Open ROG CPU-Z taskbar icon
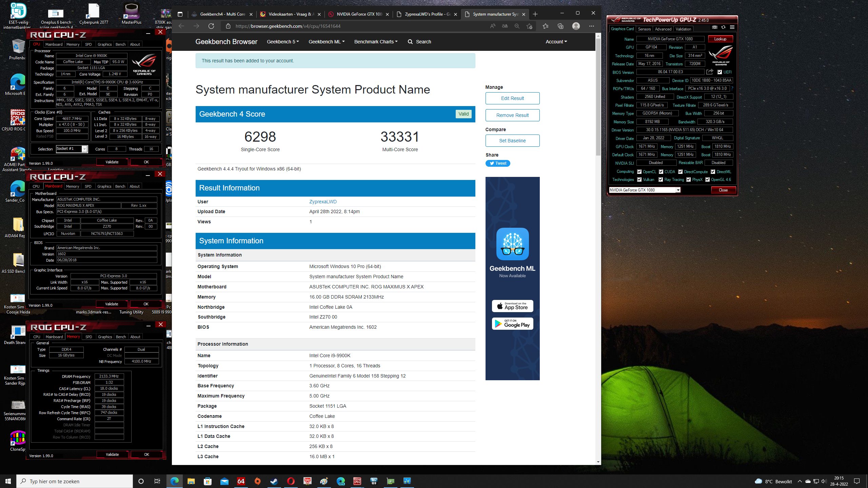 coord(357,481)
